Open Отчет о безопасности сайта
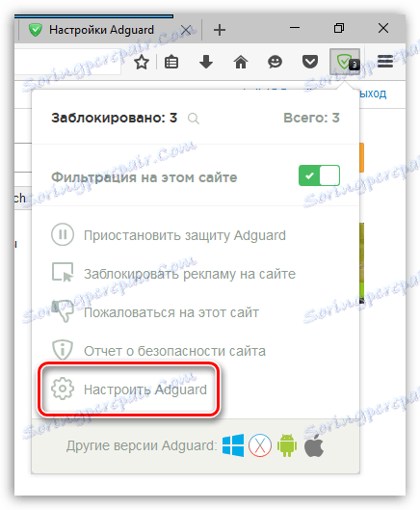Viewport: 420px width, 510px height. [158, 351]
